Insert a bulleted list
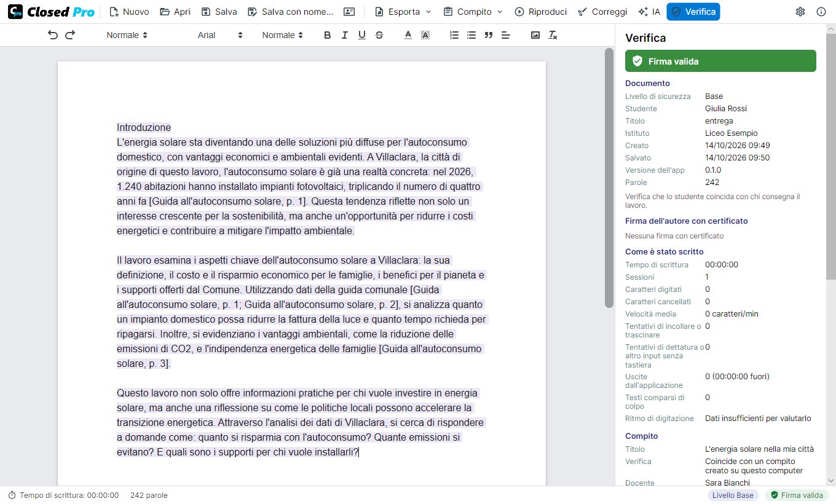This screenshot has height=504, width=836. tap(471, 35)
